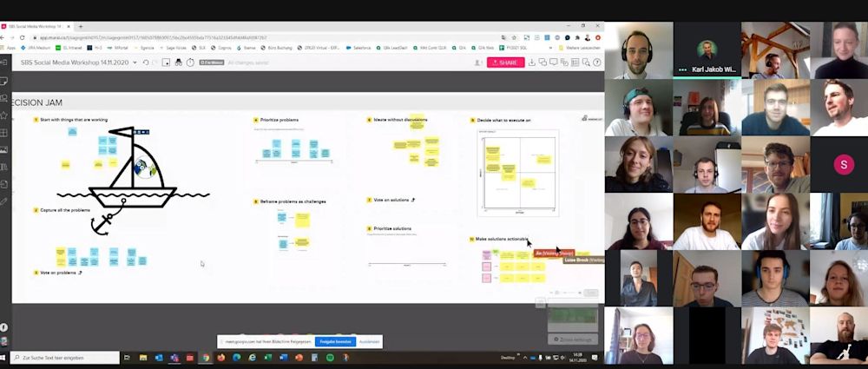Click 'Ideate without discussions' heading
868x369 pixels.
click(x=400, y=120)
